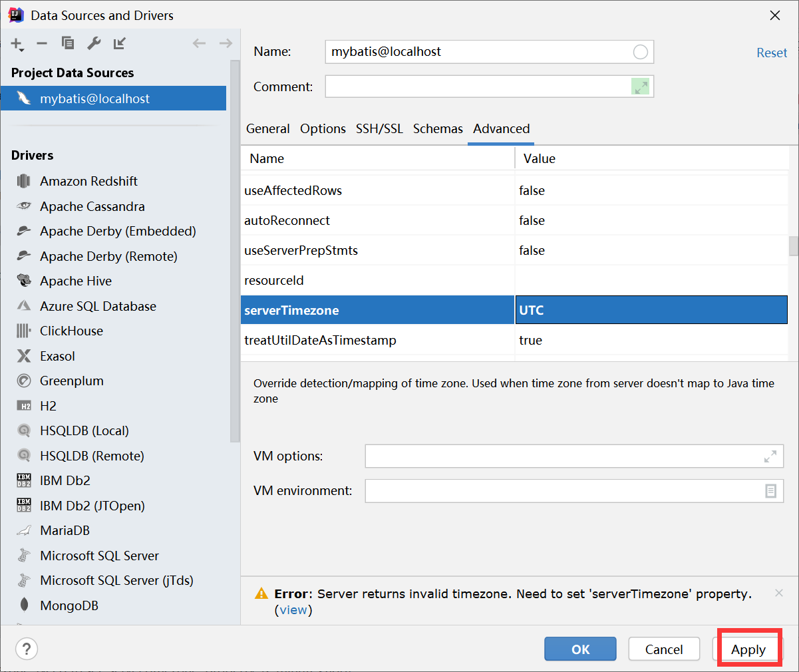Select the treatUtilDateAsTimestamp property row
799x672 pixels.
514,340
